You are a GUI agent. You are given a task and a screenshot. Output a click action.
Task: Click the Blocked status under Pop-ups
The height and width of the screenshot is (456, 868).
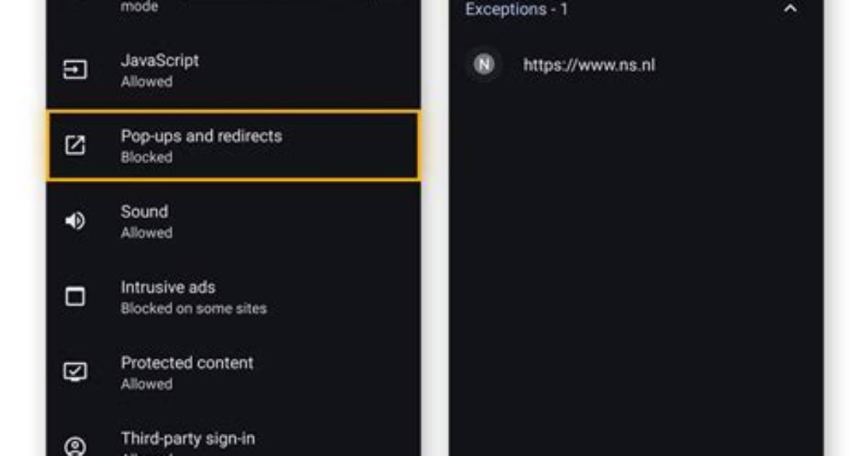pos(147,158)
